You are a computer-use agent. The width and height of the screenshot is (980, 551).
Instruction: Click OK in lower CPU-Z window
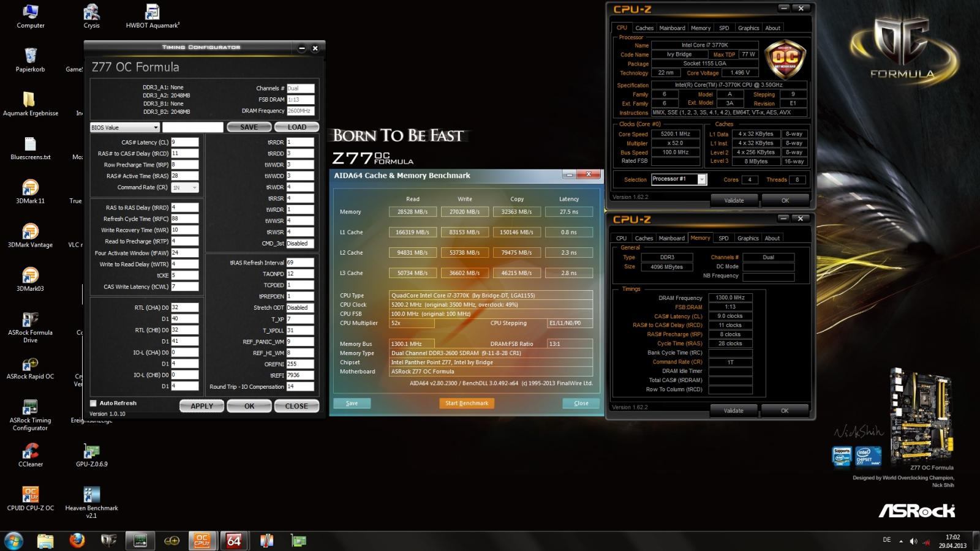point(785,411)
